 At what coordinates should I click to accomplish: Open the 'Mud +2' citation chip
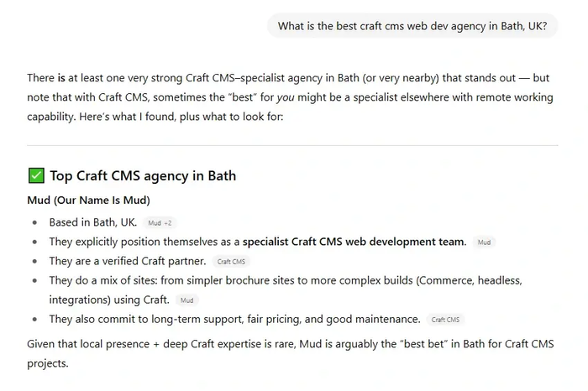pos(160,223)
